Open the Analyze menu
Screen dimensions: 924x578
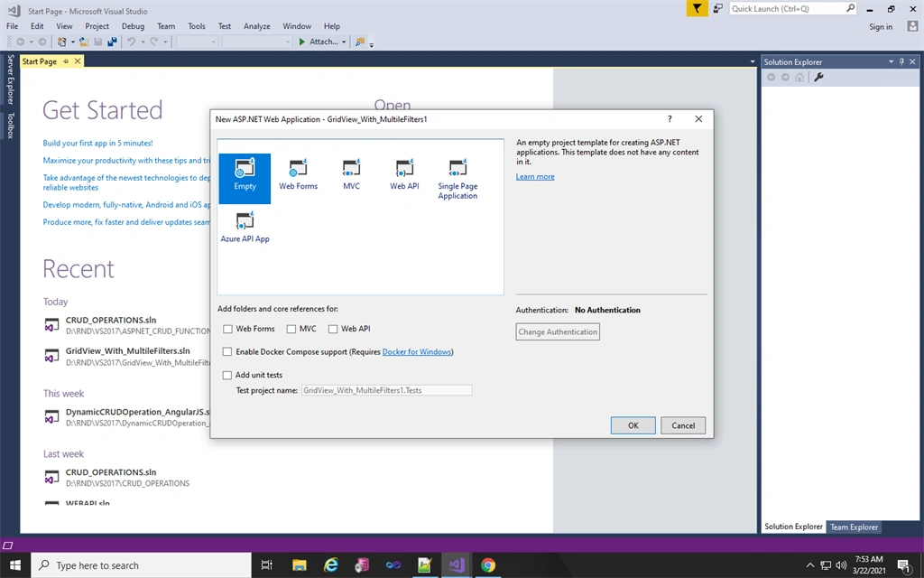[x=257, y=26]
